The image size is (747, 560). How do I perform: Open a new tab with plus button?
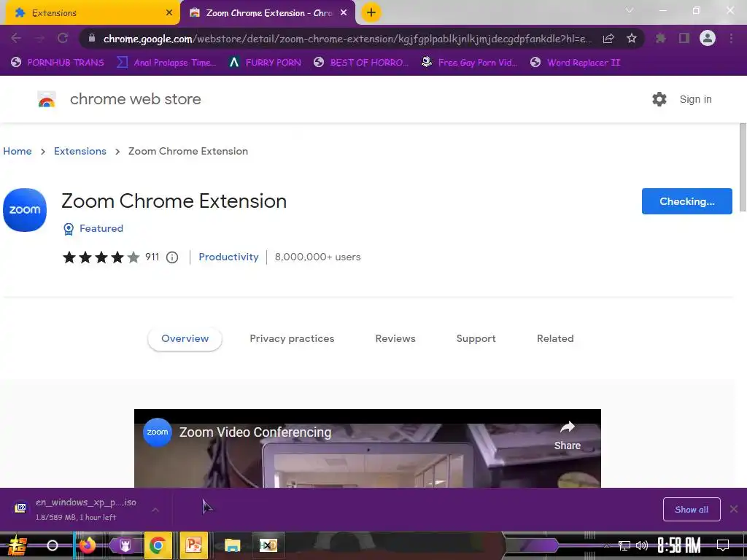pyautogui.click(x=371, y=12)
